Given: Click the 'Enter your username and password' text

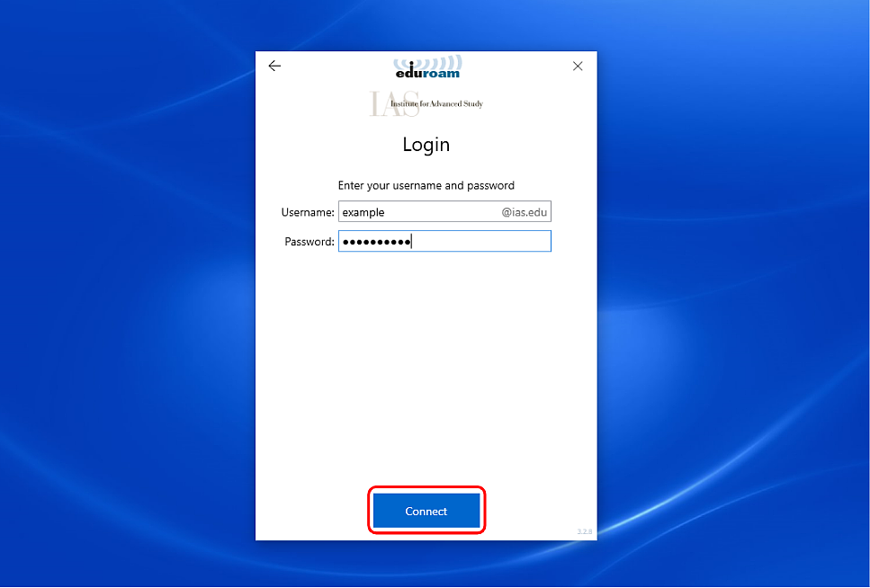Looking at the screenshot, I should point(426,185).
